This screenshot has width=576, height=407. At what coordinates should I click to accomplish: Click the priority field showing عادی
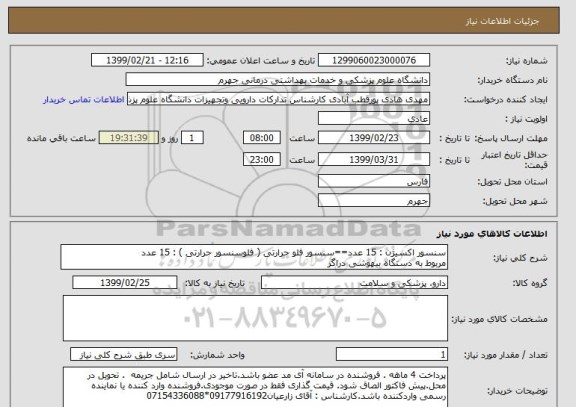click(x=374, y=119)
